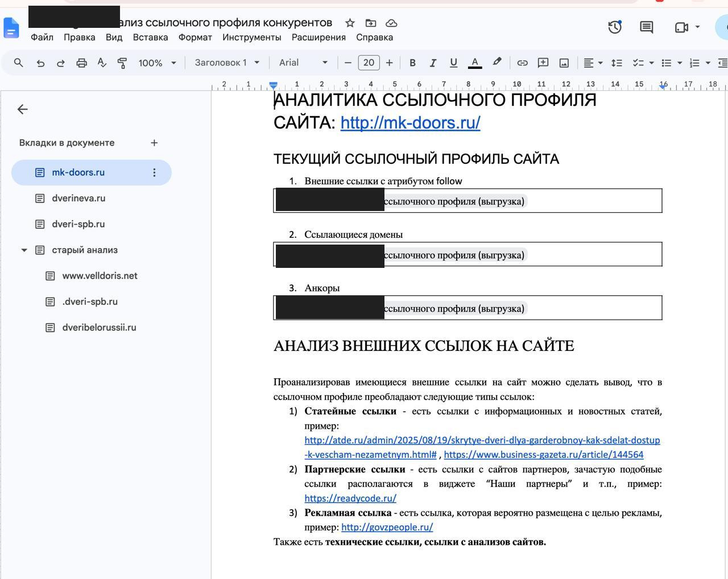Open the Вставка menu
The width and height of the screenshot is (728, 579).
click(x=150, y=37)
